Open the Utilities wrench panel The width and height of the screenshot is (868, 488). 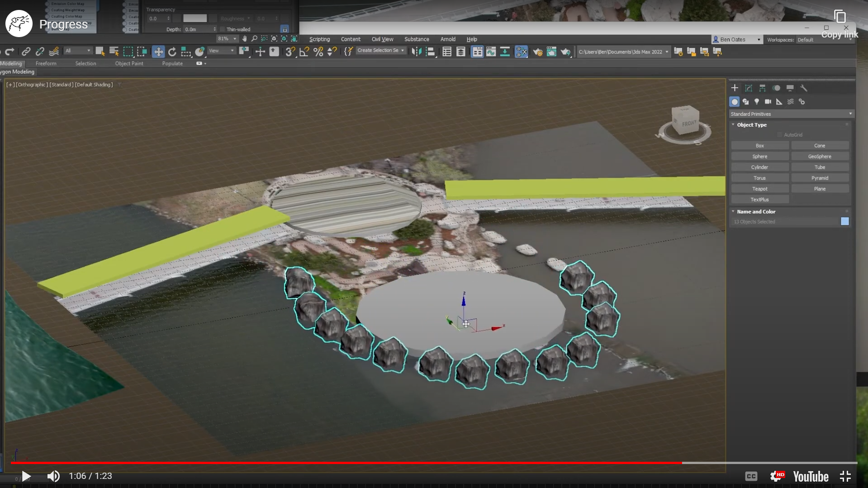[804, 88]
